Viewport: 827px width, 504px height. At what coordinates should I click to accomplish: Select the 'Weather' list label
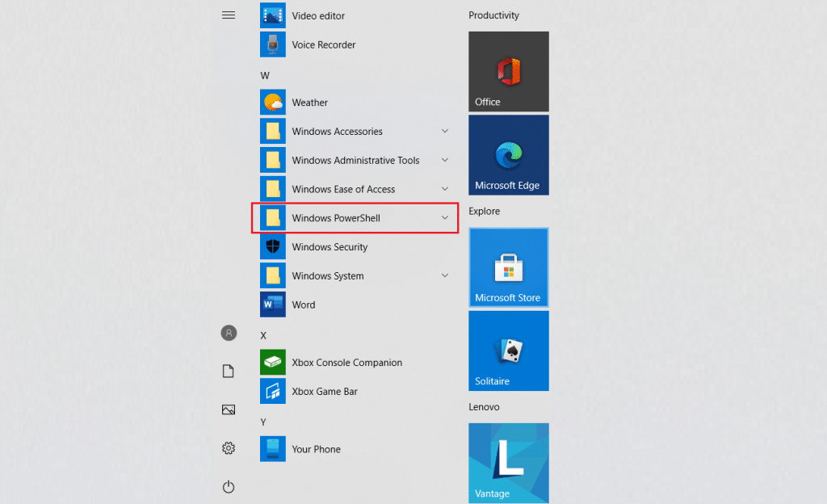click(x=309, y=103)
